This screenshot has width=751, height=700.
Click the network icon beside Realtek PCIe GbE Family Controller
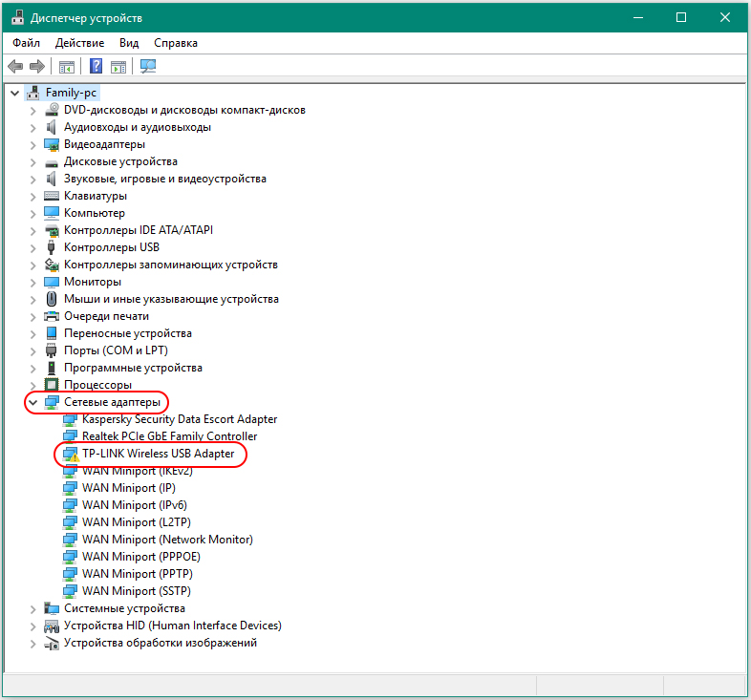point(70,436)
